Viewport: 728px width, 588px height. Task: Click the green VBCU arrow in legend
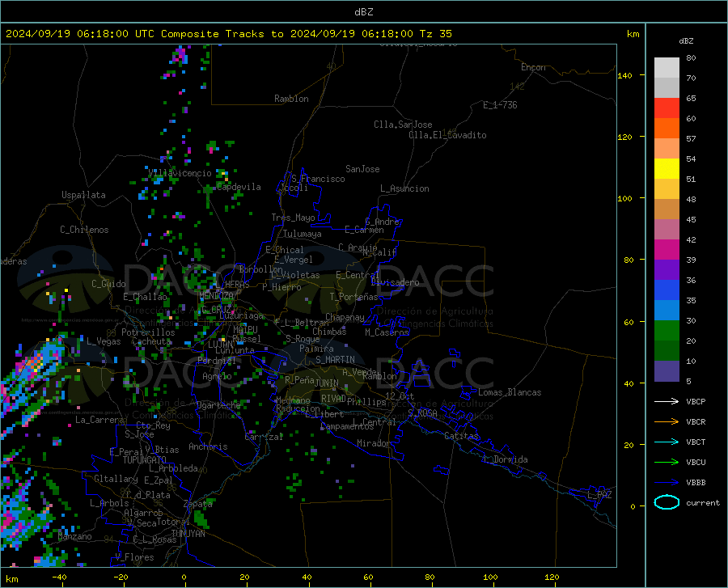[x=667, y=463]
